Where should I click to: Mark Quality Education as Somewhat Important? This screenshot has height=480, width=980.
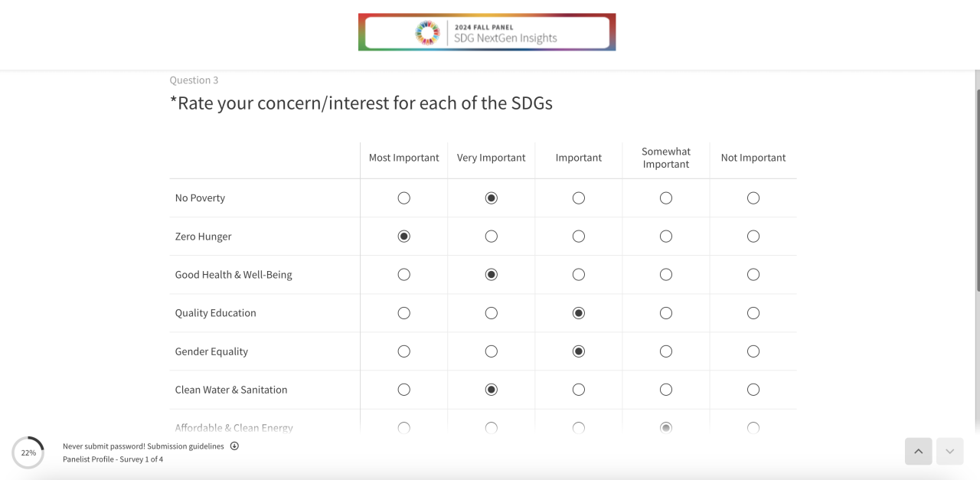coord(666,313)
